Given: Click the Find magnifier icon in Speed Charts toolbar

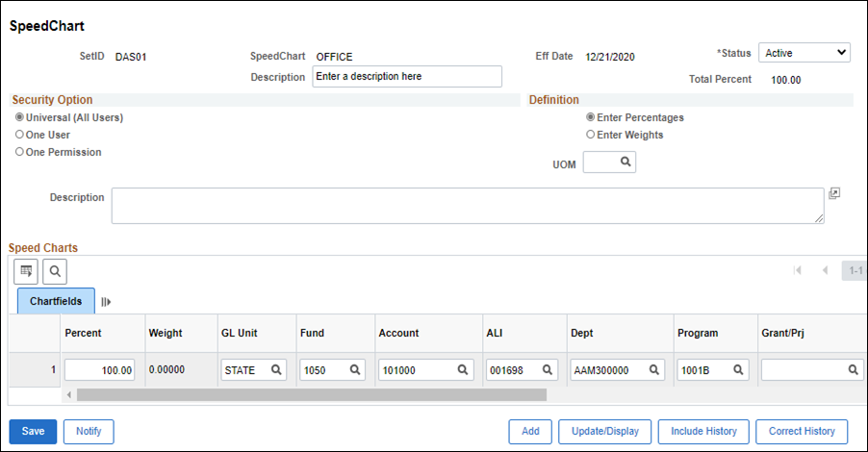Looking at the screenshot, I should pyautogui.click(x=55, y=271).
